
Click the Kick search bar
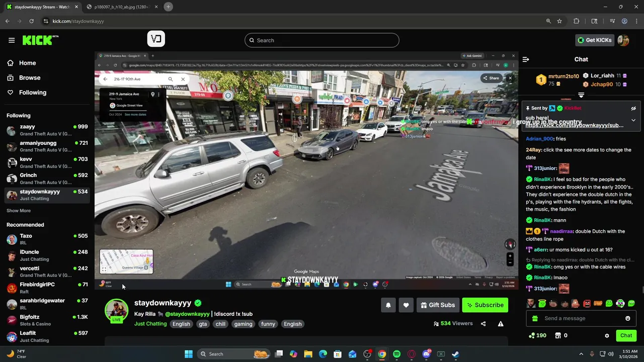(x=322, y=40)
